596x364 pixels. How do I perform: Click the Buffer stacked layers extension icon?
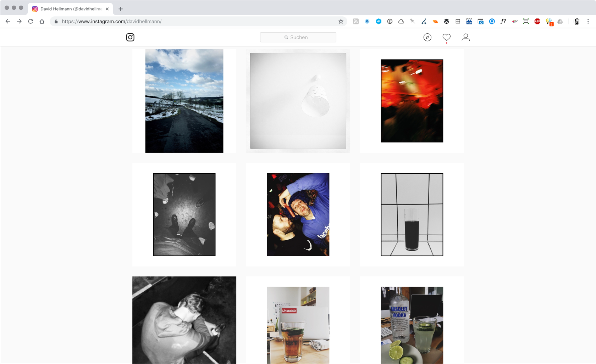[x=447, y=21]
